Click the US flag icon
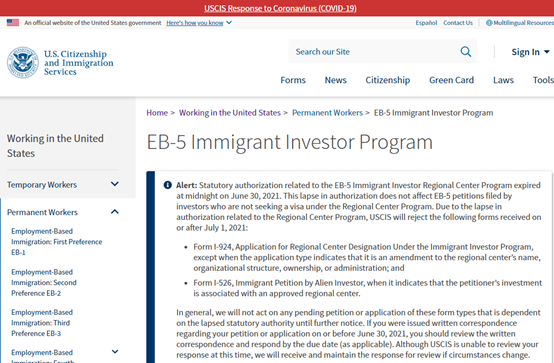This screenshot has height=363, width=554. coord(13,23)
